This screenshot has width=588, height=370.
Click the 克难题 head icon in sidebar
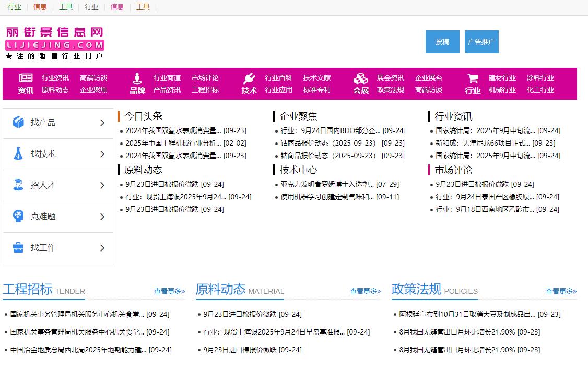pos(18,217)
